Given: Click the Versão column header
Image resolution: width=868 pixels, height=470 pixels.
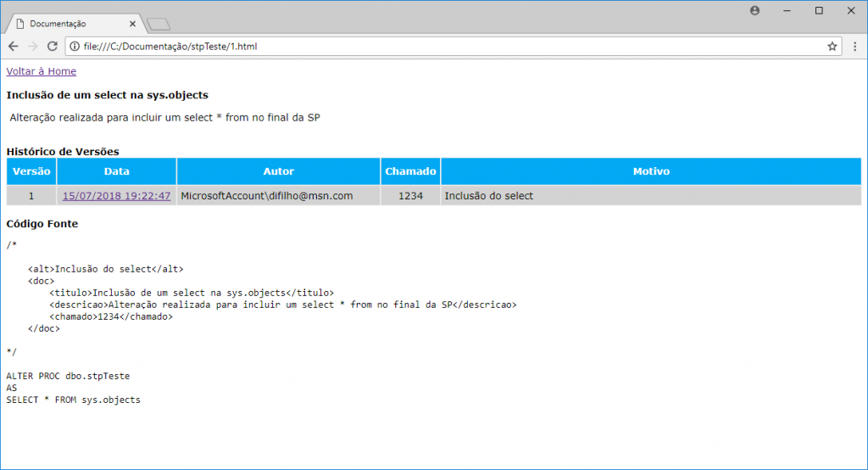Looking at the screenshot, I should point(31,171).
